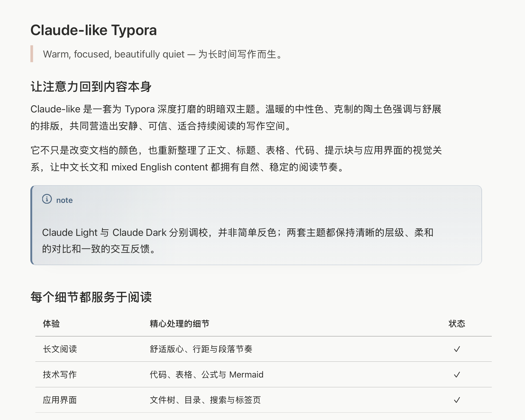Click heading '让注意力回到内容本身'

91,87
